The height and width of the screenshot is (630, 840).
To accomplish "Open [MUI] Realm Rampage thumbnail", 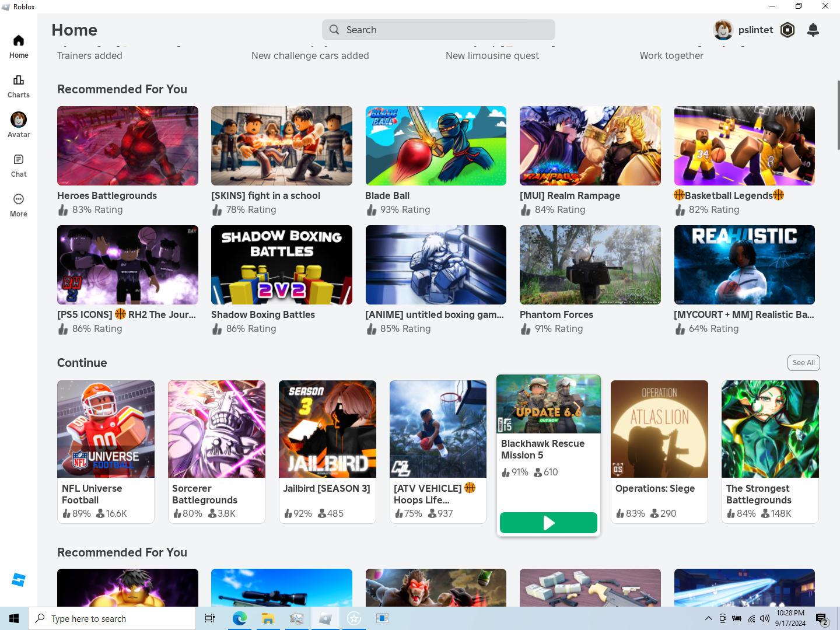I will point(590,146).
